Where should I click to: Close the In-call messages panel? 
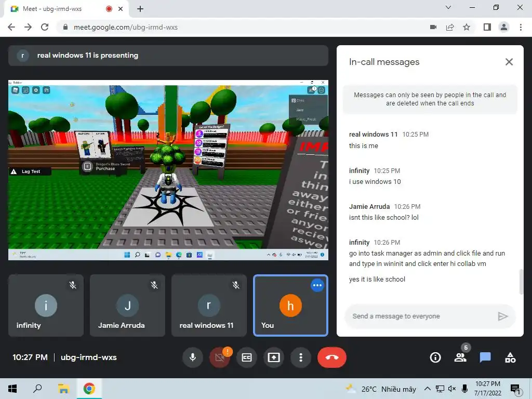pos(509,62)
